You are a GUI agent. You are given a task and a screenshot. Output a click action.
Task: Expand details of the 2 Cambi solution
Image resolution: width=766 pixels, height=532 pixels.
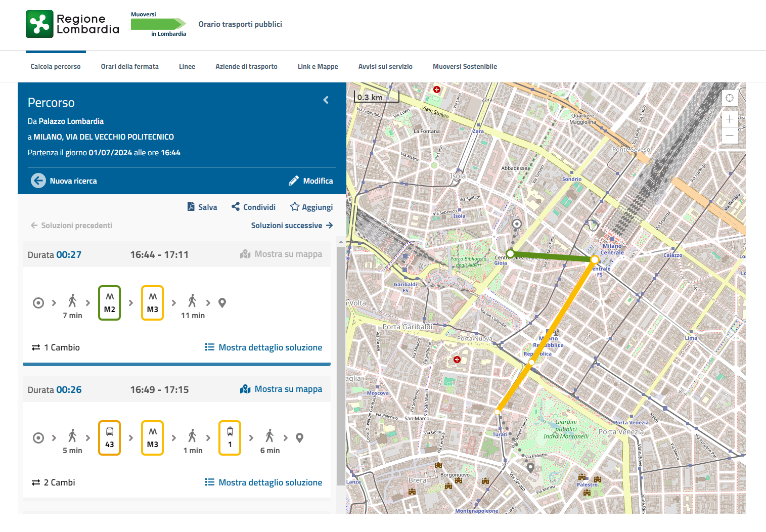click(263, 482)
